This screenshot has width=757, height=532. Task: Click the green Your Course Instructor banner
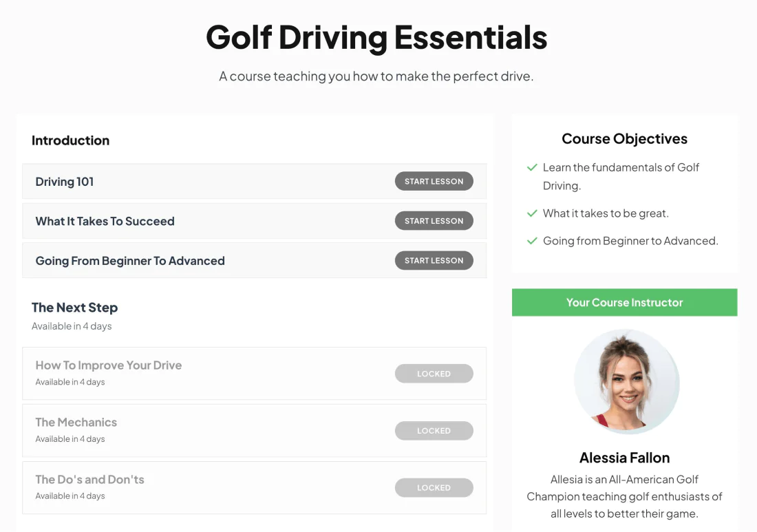click(x=624, y=302)
